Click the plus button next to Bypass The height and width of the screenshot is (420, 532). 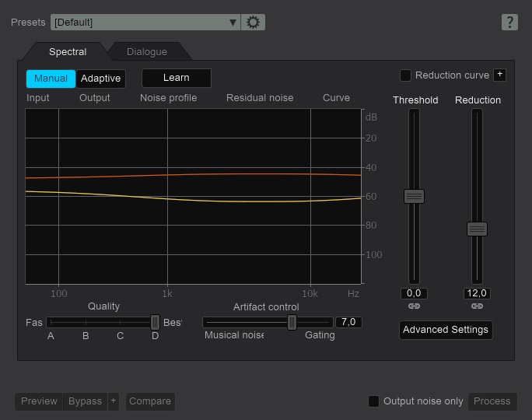pos(114,401)
